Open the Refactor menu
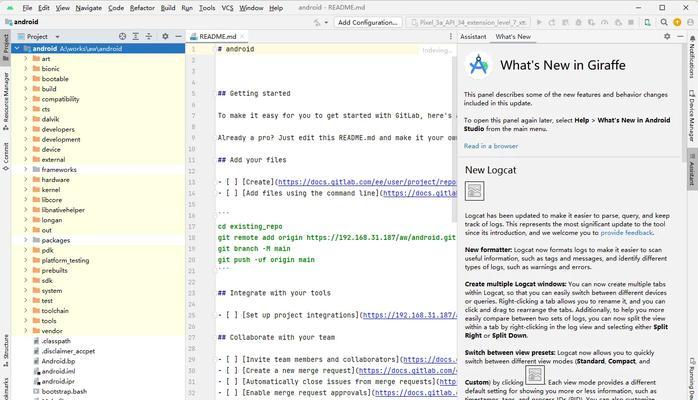This screenshot has width=698, height=400. pos(142,8)
